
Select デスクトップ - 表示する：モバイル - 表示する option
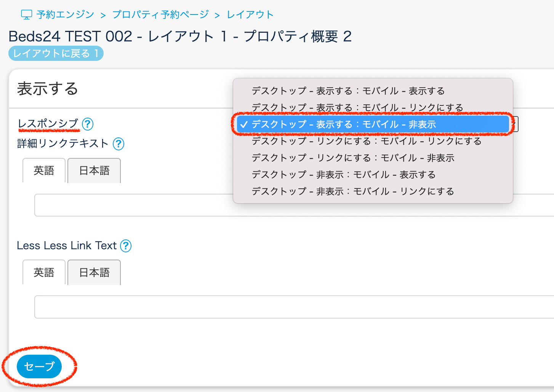tap(348, 91)
